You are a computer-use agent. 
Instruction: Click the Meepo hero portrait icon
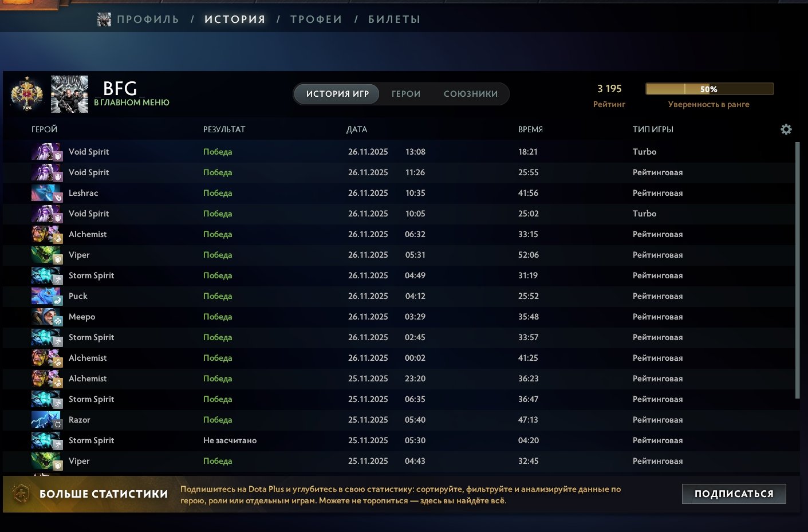point(46,317)
